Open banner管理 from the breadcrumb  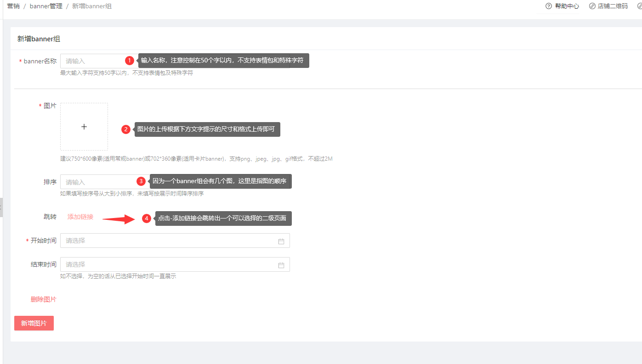tap(46, 6)
